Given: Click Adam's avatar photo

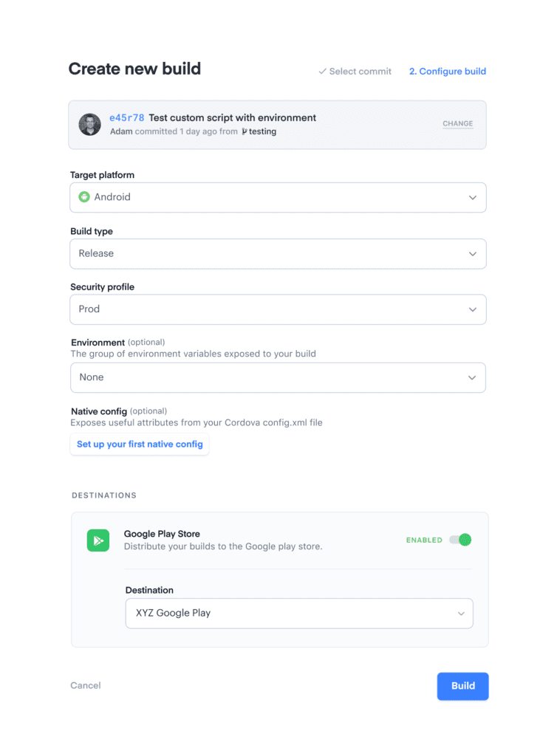Looking at the screenshot, I should tap(89, 125).
